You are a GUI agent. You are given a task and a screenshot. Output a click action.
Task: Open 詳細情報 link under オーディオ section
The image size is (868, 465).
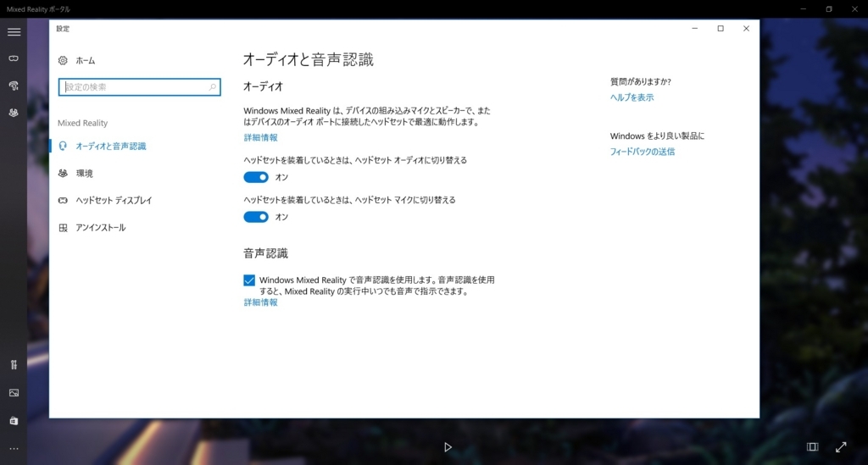coord(261,138)
